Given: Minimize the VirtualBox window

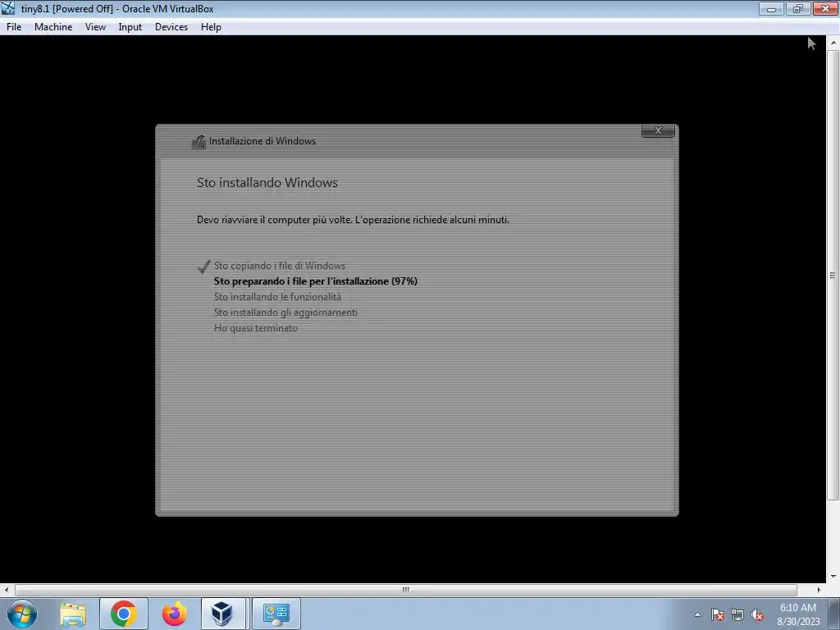Looking at the screenshot, I should pos(771,8).
